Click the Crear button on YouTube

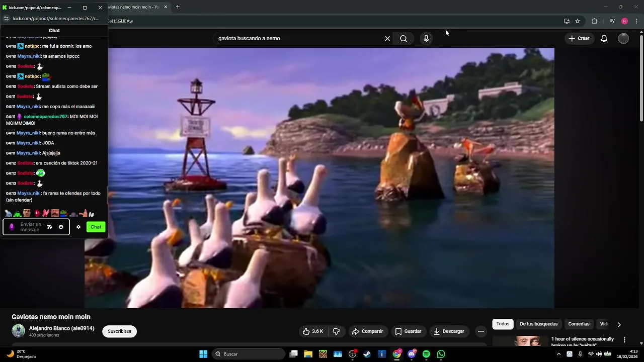(579, 38)
